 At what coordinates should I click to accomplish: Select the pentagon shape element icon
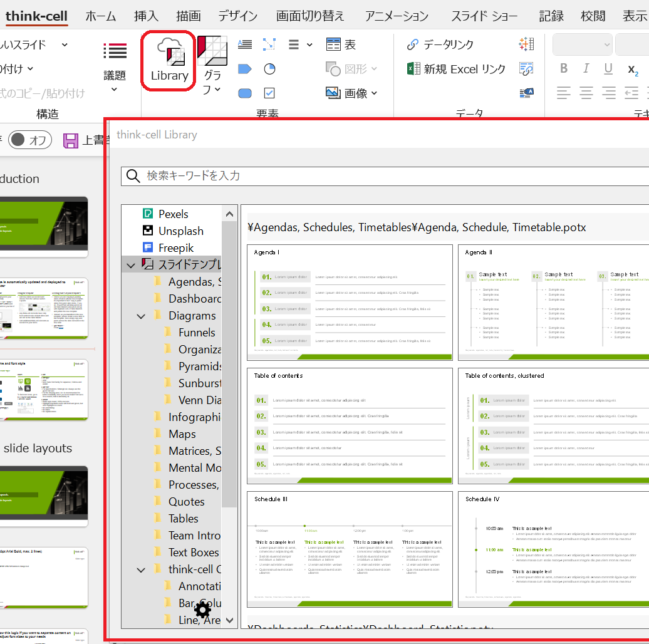tap(244, 69)
